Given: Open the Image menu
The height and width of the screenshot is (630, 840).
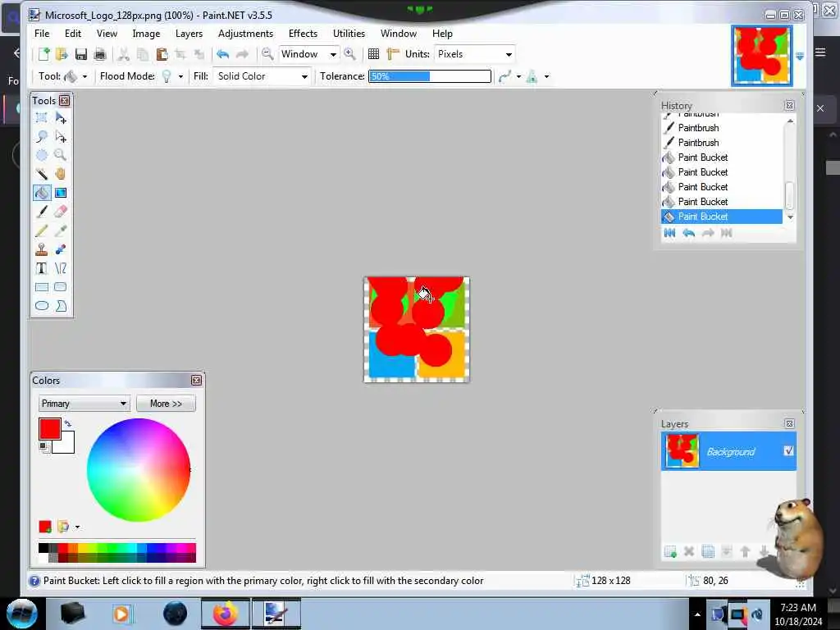Looking at the screenshot, I should tap(146, 33).
